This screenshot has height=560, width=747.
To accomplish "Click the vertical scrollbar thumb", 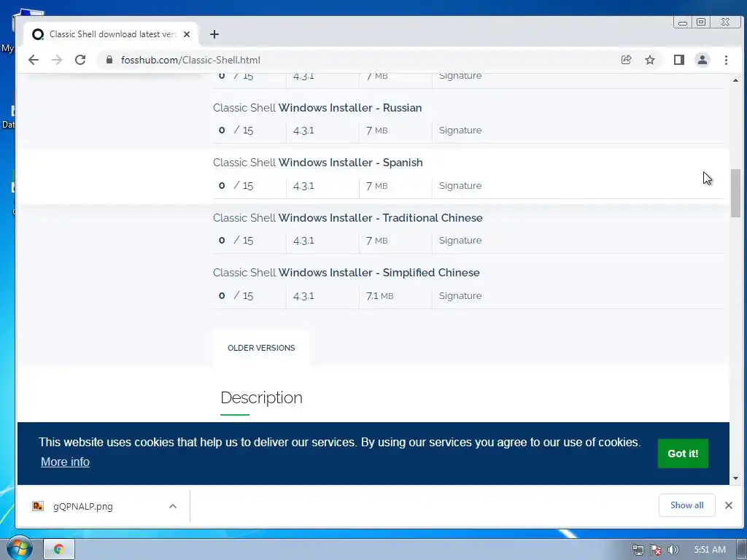I will tap(735, 192).
